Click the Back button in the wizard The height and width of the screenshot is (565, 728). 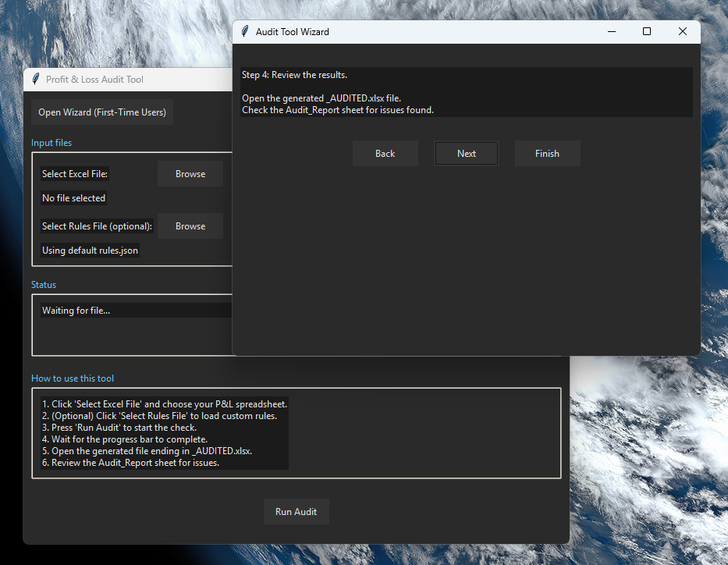tap(385, 154)
